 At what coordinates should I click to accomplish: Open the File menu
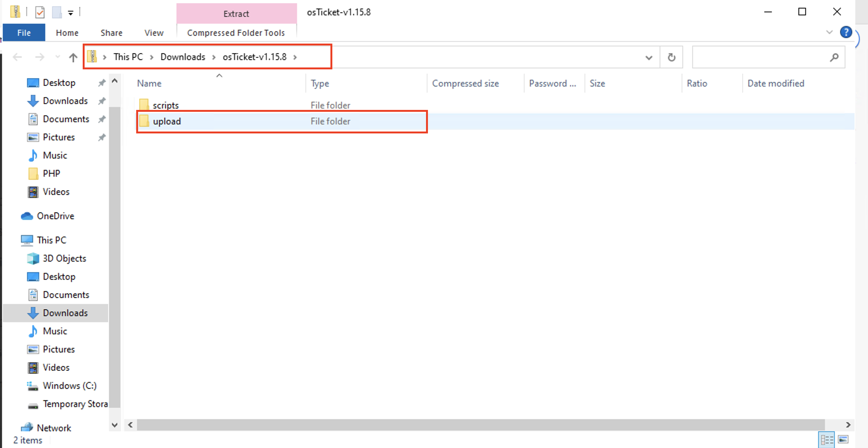point(24,33)
